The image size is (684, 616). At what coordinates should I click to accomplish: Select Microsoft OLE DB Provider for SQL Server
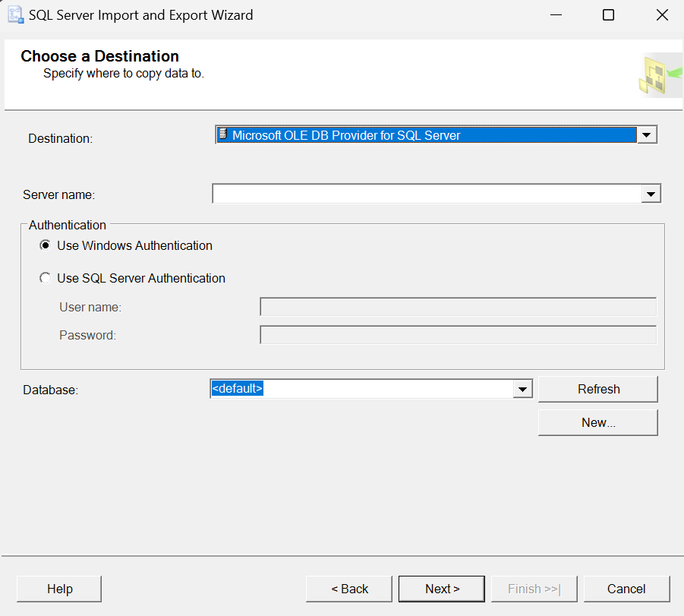(427, 135)
